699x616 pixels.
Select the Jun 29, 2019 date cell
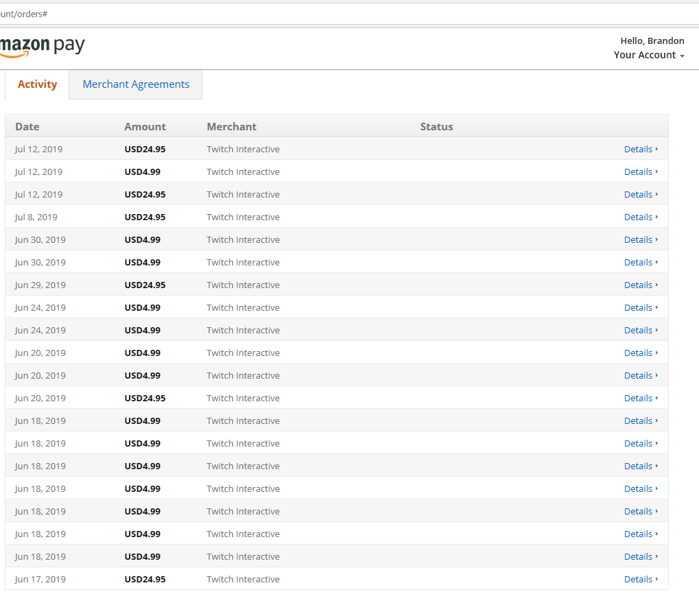click(40, 285)
